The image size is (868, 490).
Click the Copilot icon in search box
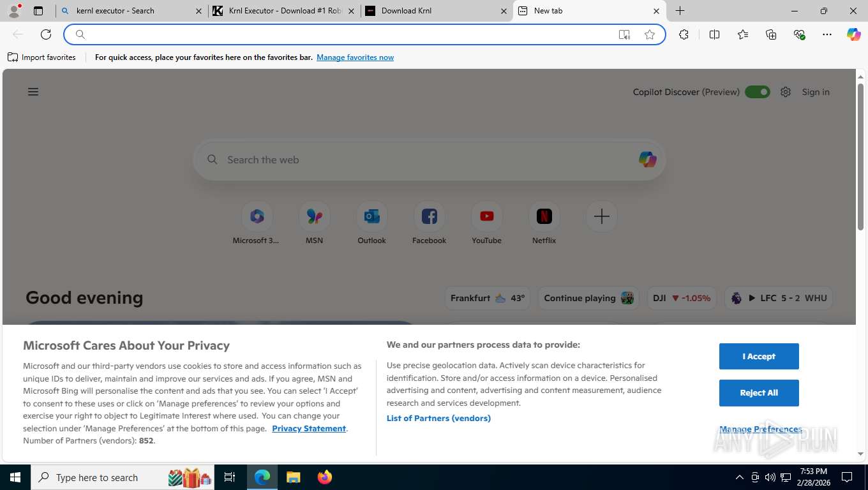[647, 160]
